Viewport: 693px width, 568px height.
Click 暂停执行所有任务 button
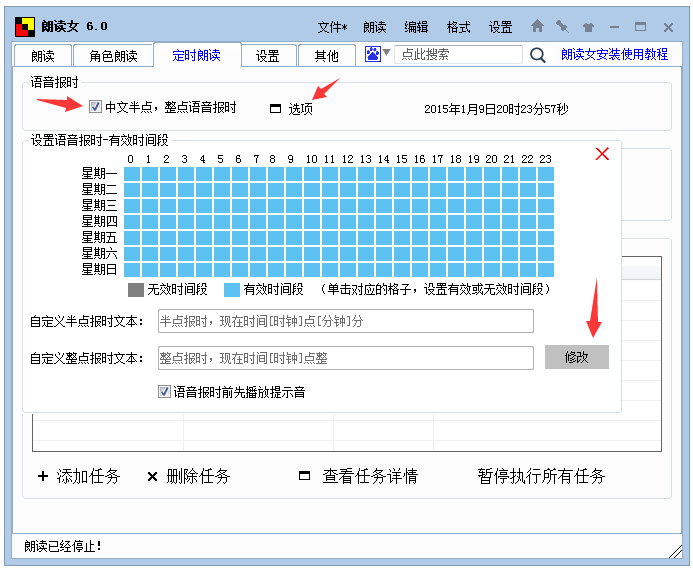(x=541, y=476)
